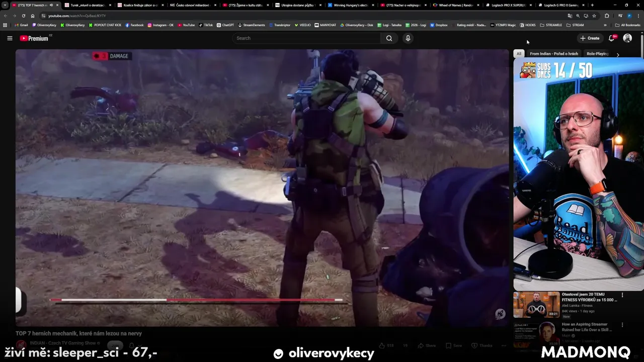Show hidden bookmarks overflow chevron

click(x=605, y=25)
